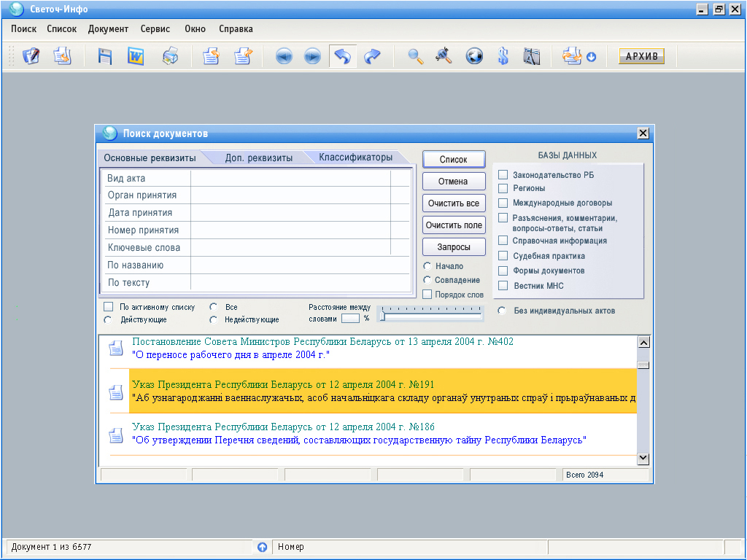747x560 pixels.
Task: Click the printer icon in toolbar
Action: (170, 57)
